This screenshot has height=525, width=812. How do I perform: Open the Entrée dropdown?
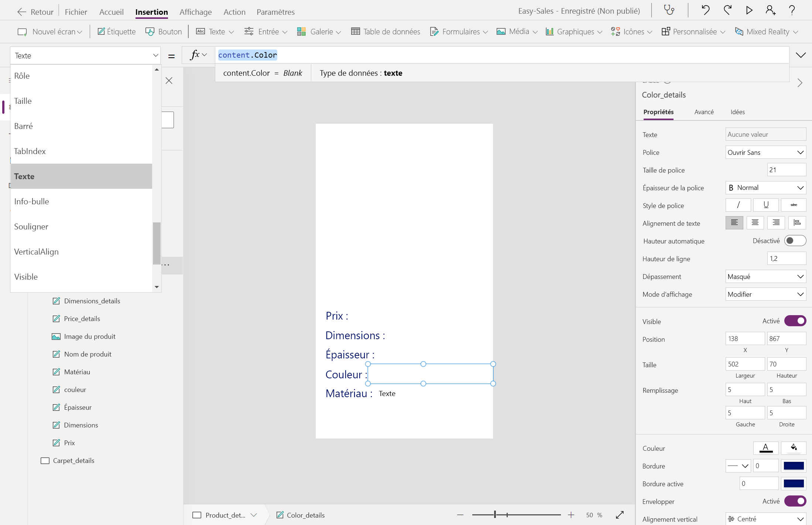pyautogui.click(x=265, y=32)
